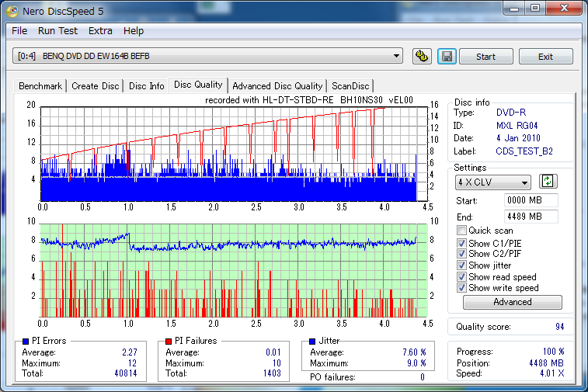Switch to the Advanced Disc Quality tab
The height and width of the screenshot is (392, 588).
(x=277, y=86)
